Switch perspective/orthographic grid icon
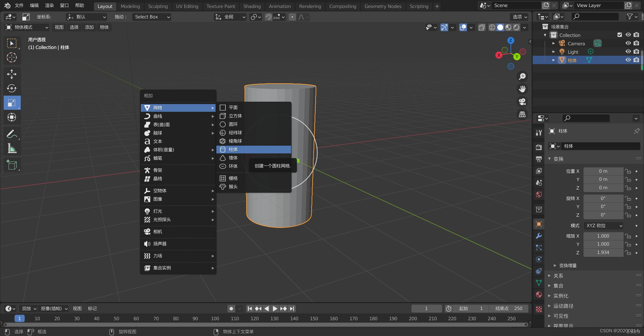This screenshot has height=336, width=644. pyautogui.click(x=522, y=114)
